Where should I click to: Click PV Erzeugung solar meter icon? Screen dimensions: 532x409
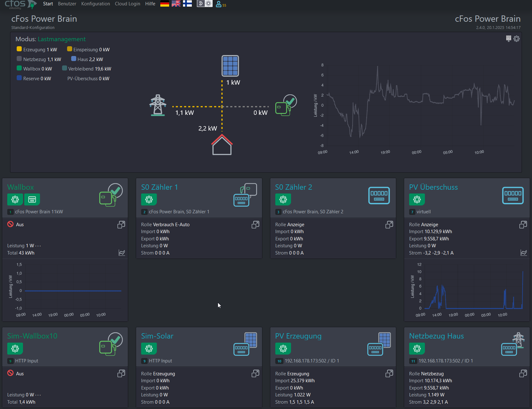coord(379,344)
